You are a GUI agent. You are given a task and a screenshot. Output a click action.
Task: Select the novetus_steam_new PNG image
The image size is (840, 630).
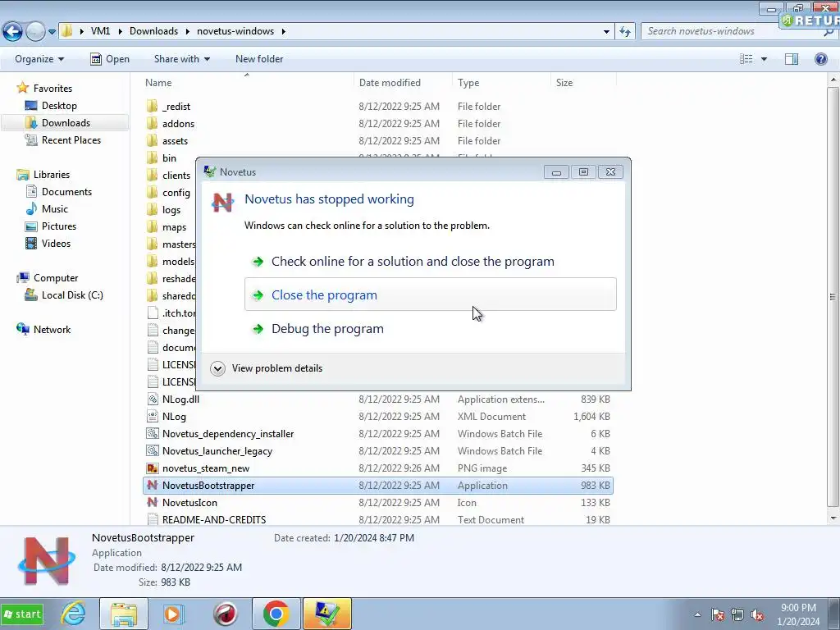tap(206, 468)
